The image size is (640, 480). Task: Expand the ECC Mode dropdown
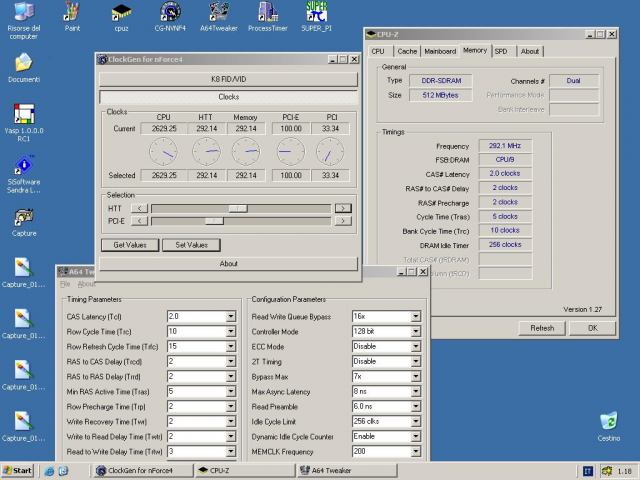tap(416, 347)
